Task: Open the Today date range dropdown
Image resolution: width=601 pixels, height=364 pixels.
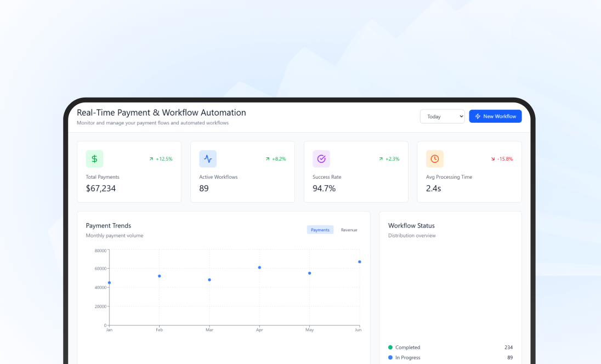Action: 442,116
